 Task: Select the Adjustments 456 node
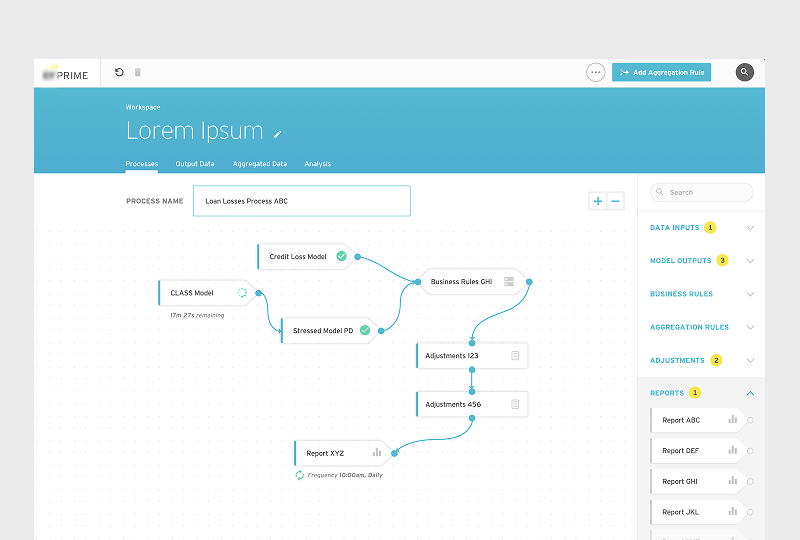click(x=472, y=404)
